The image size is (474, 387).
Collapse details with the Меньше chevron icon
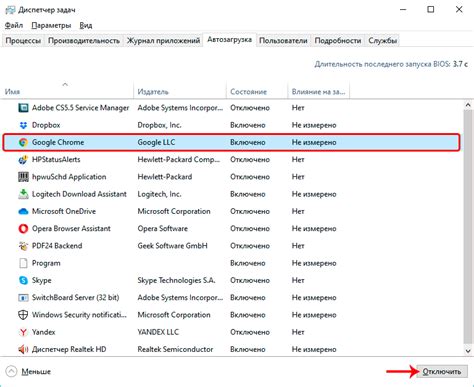click(x=11, y=371)
